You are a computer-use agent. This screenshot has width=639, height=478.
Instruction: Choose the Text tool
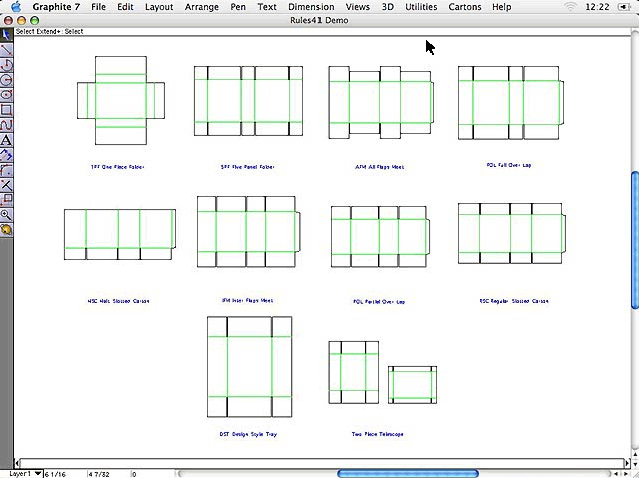pos(6,140)
